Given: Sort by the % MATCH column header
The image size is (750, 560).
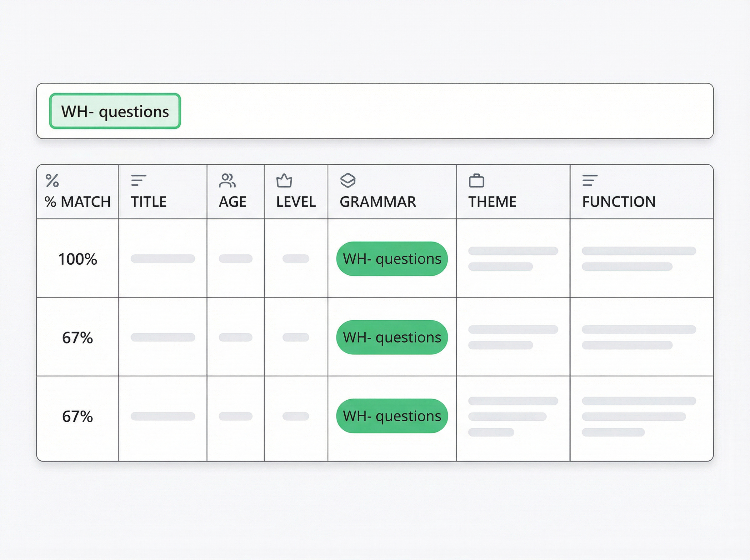Looking at the screenshot, I should tap(77, 202).
